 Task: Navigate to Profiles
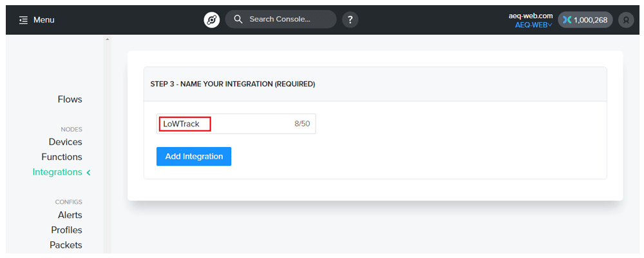coord(66,230)
